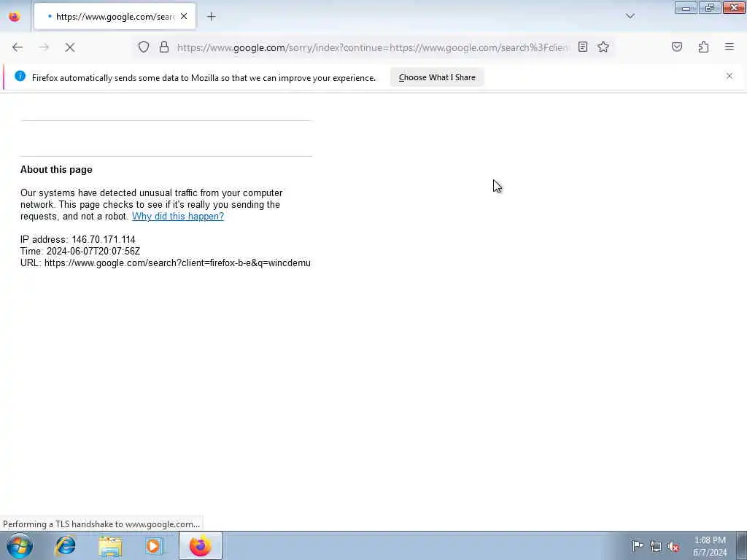
Task: Launch Internet Explorer from taskbar
Action: pos(65,545)
